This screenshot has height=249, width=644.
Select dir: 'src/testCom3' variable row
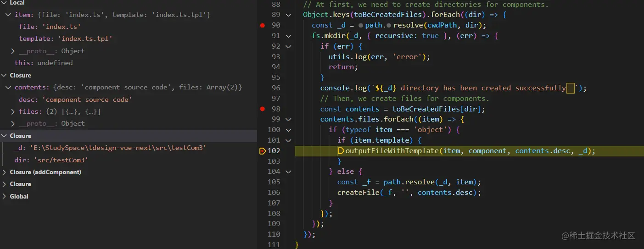point(129,160)
